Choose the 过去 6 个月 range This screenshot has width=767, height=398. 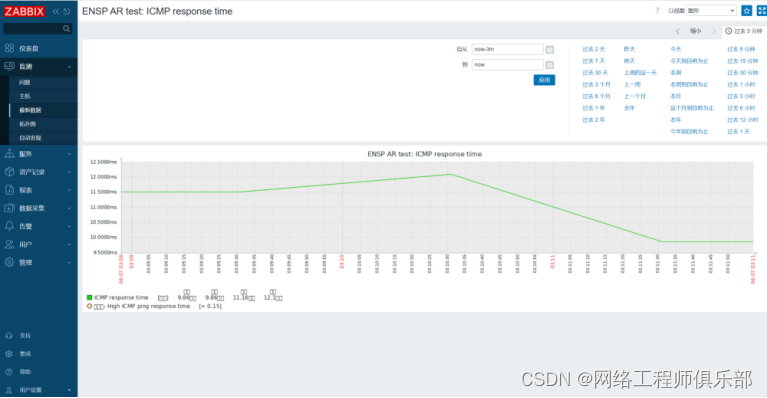(x=596, y=96)
